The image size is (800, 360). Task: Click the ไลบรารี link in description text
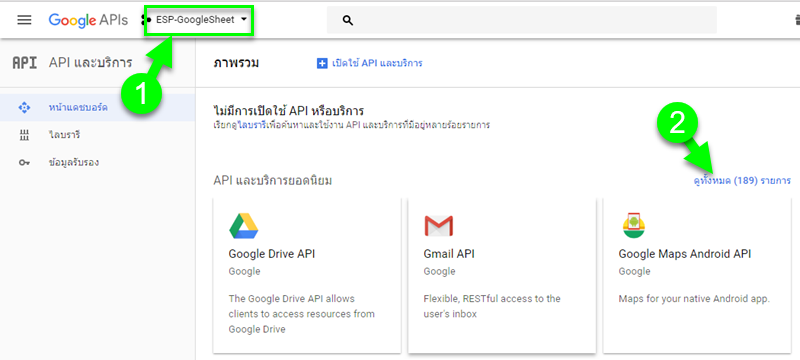click(251, 125)
